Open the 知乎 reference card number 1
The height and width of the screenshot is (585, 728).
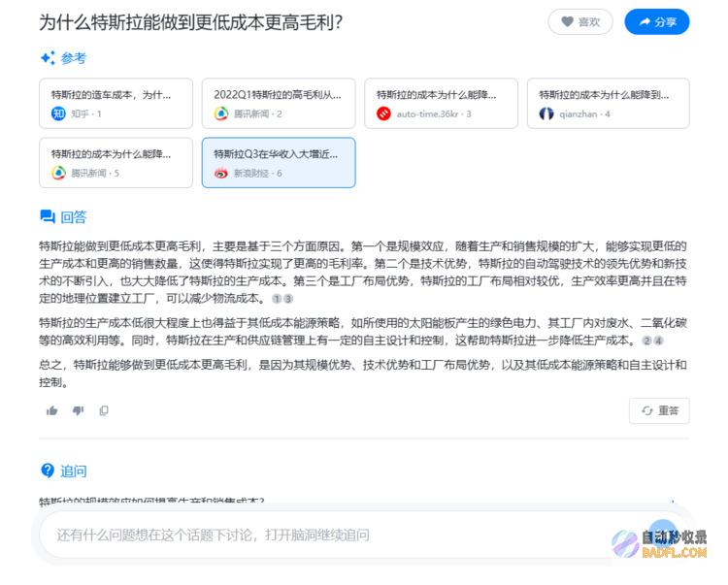pos(116,104)
